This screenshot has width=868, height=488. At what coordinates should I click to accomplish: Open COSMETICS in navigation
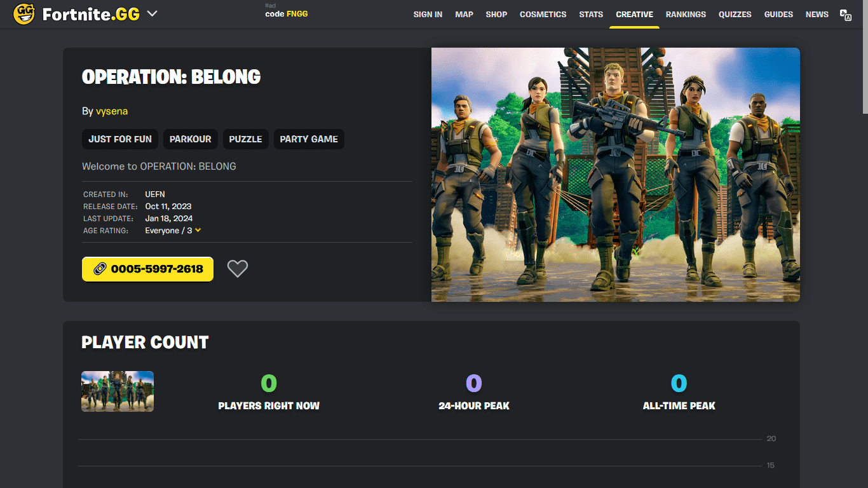(543, 14)
